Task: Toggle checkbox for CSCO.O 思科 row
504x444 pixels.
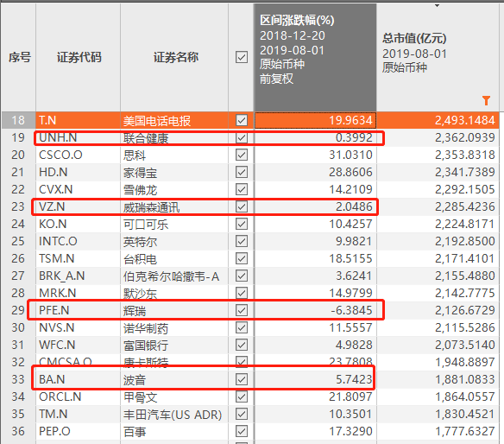Action: point(242,155)
